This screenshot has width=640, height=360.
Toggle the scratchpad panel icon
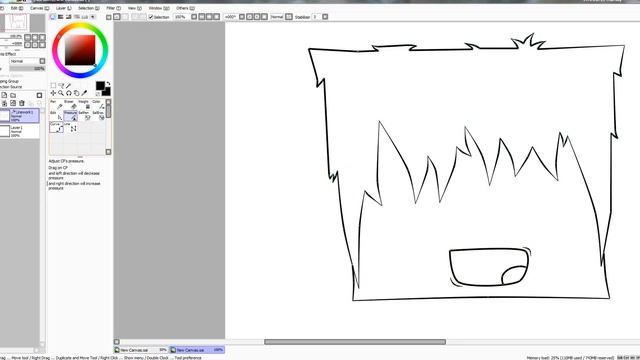pos(93,17)
